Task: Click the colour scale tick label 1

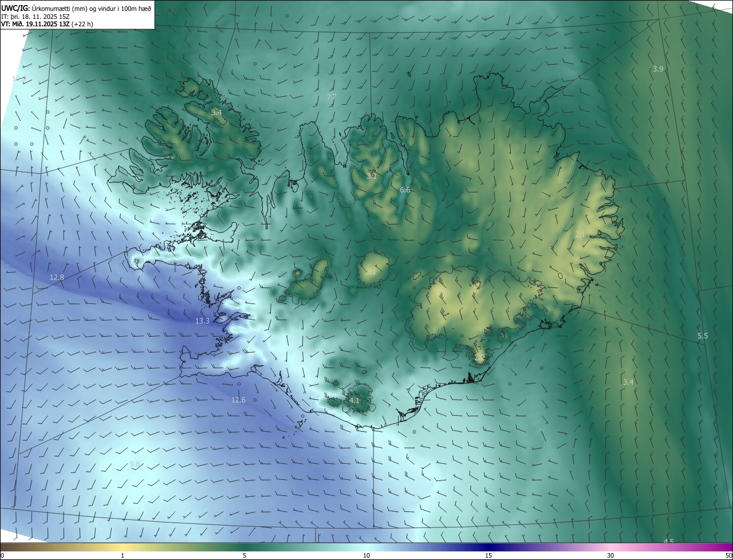Action: [x=123, y=555]
